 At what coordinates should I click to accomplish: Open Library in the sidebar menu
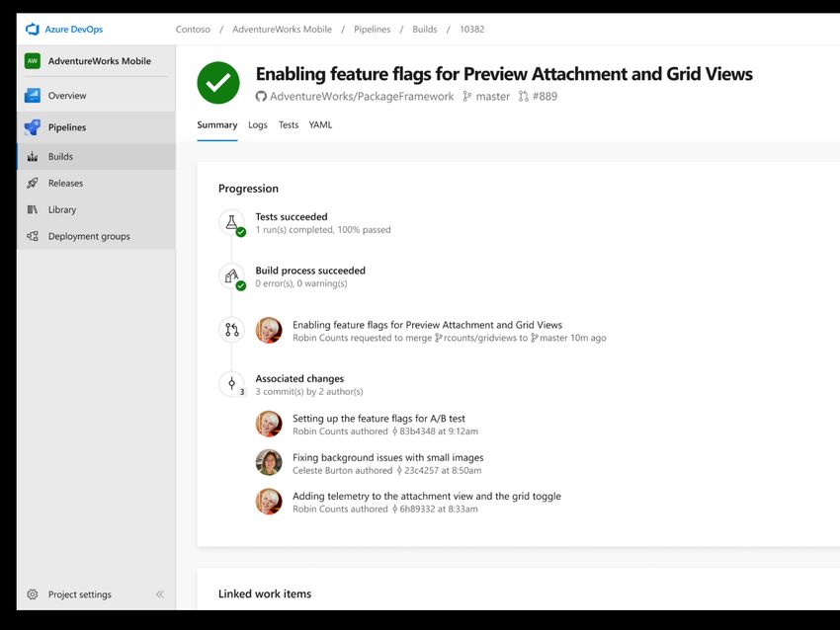[x=97, y=209]
